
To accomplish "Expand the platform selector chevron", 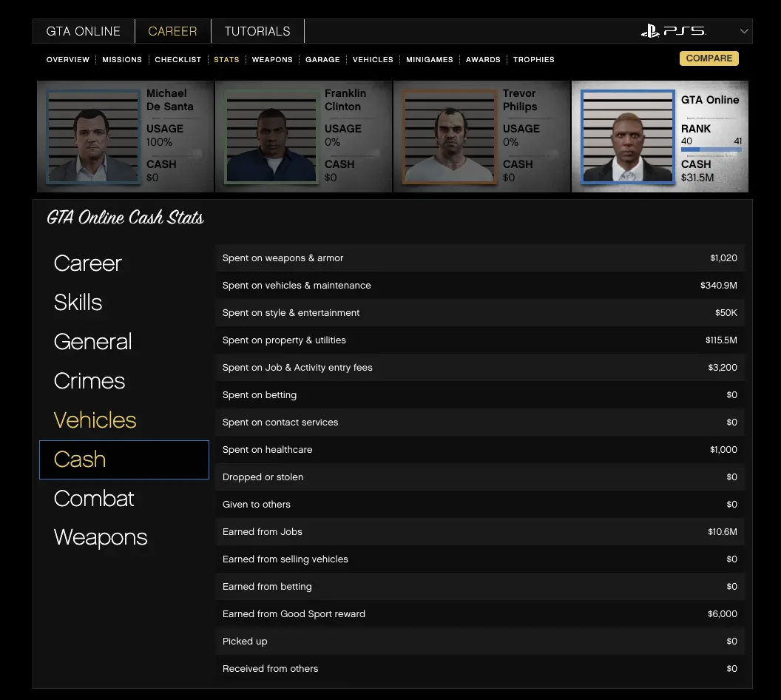I will [744, 31].
